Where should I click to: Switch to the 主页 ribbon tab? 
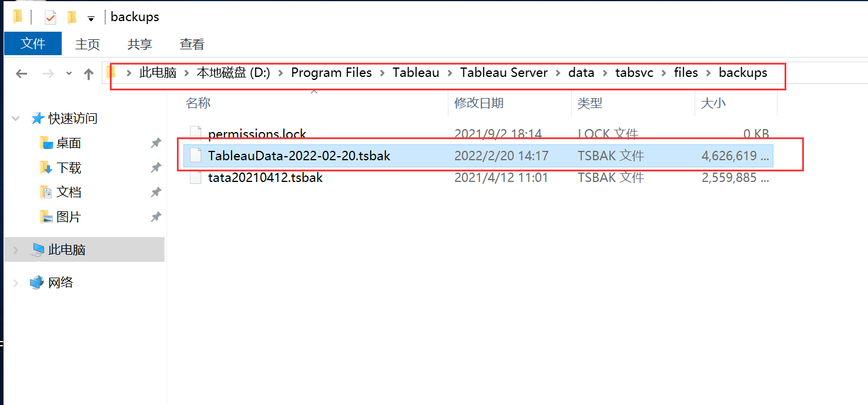pos(88,44)
